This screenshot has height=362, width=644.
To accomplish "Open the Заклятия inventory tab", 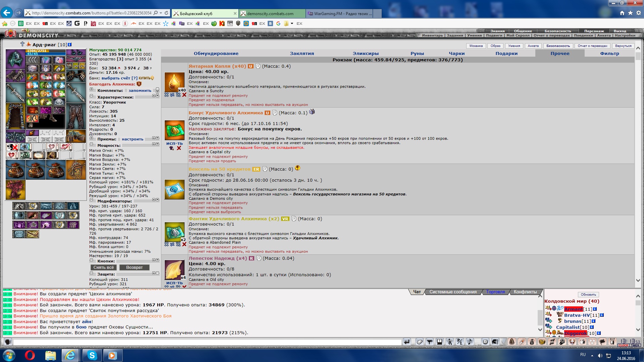I will (302, 53).
